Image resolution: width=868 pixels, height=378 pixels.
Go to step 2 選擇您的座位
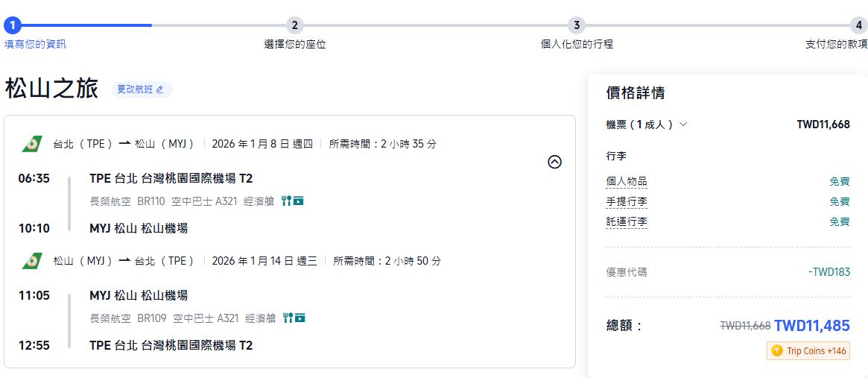(295, 25)
